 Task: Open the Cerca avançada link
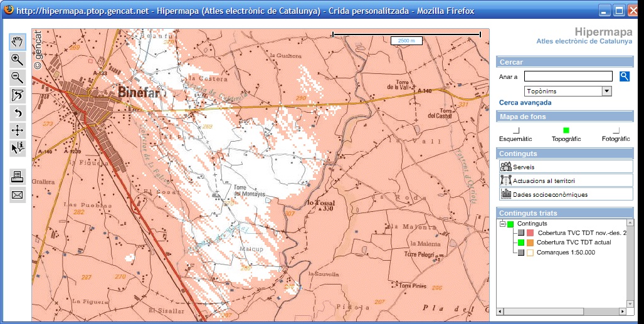[525, 102]
